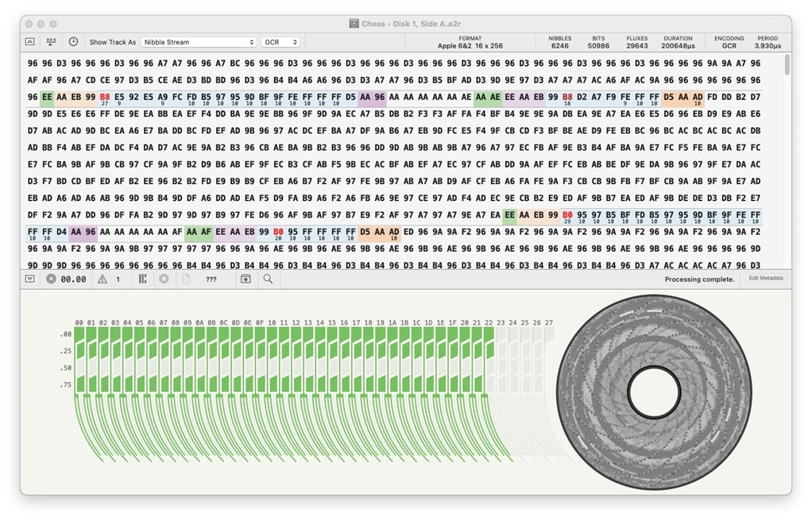Select track column header 0F
The image size is (812, 520).
click(260, 322)
